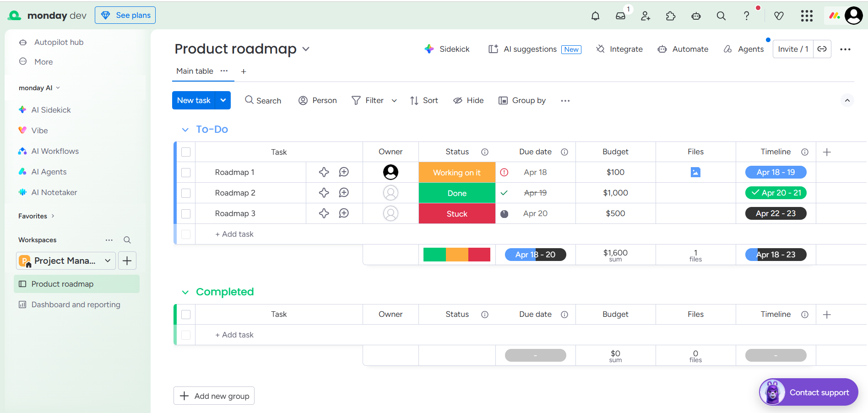The height and width of the screenshot is (413, 868).
Task: Open the Automate menu
Action: pyautogui.click(x=683, y=49)
